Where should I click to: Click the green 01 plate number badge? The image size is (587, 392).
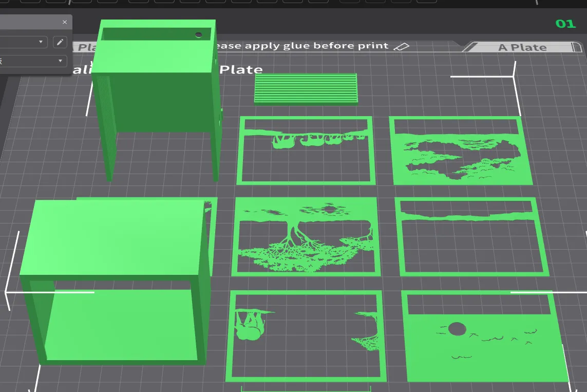[564, 23]
